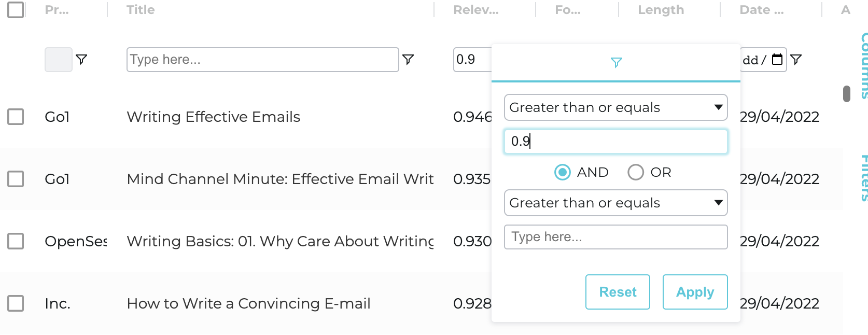Expand first Greater than or equals dropdown

coord(616,107)
